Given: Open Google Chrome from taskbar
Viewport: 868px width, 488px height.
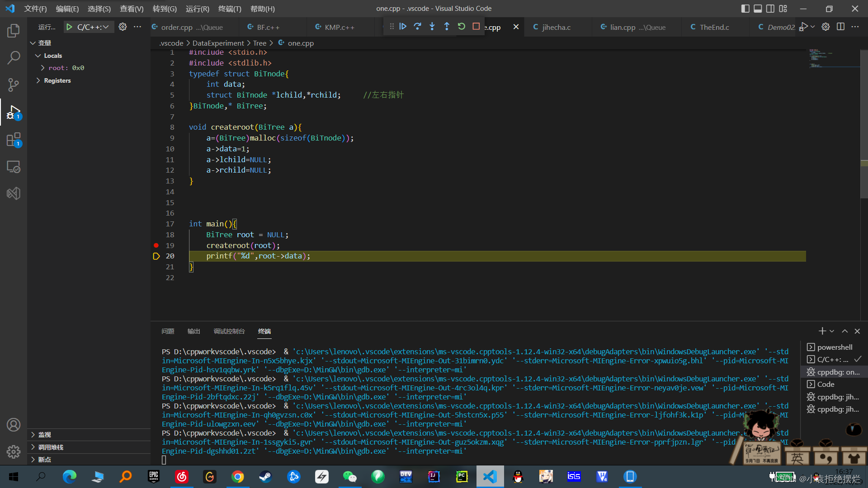Looking at the screenshot, I should tap(237, 477).
